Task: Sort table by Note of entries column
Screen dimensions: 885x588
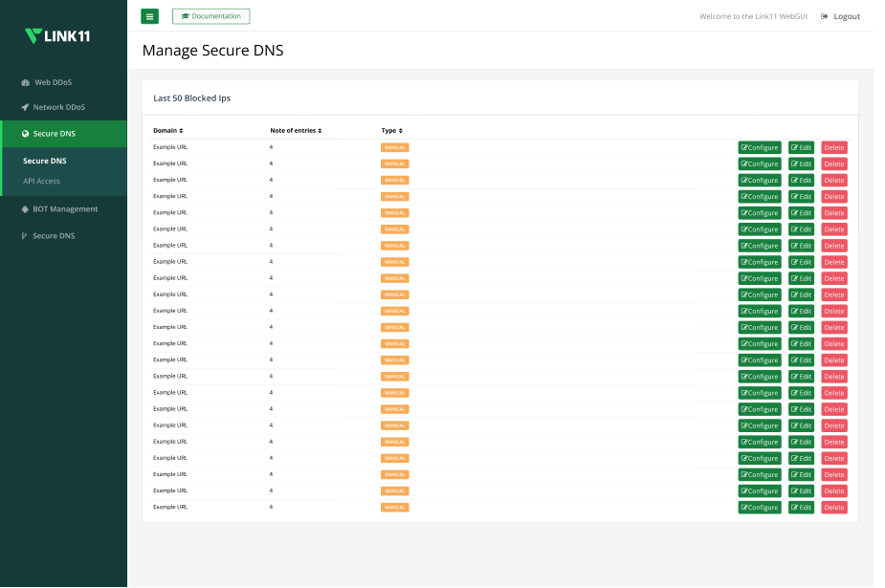Action: click(x=296, y=130)
